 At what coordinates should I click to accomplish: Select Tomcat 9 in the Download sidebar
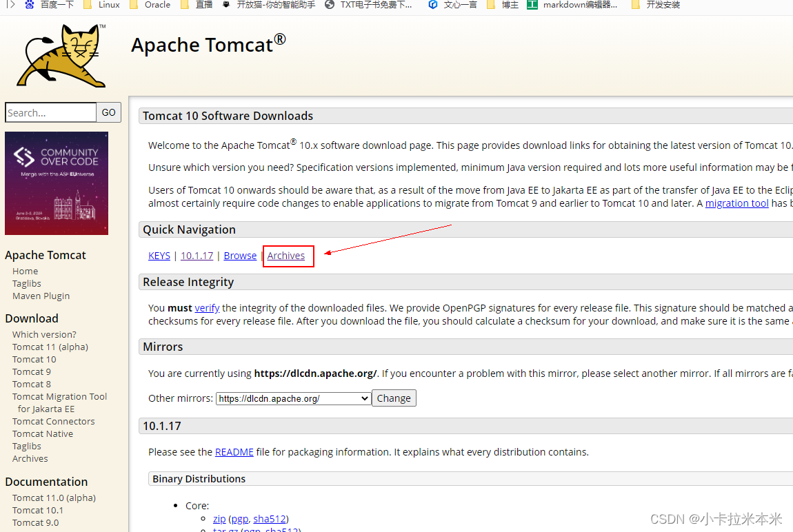point(31,371)
